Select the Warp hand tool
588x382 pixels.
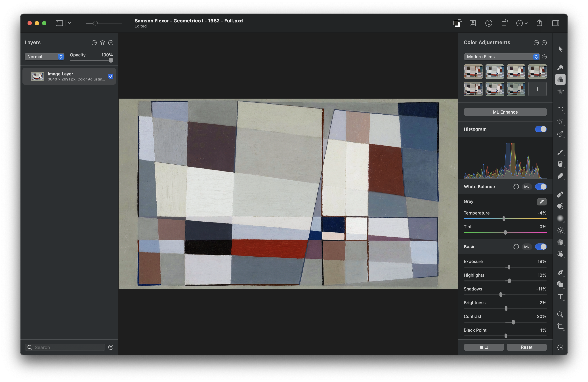coord(560,254)
